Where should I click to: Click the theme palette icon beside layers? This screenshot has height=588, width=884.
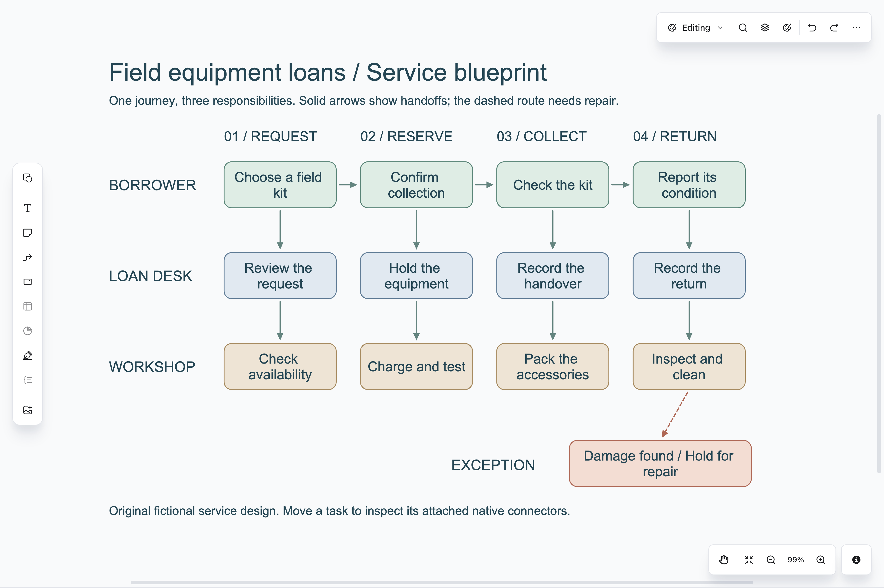787,28
